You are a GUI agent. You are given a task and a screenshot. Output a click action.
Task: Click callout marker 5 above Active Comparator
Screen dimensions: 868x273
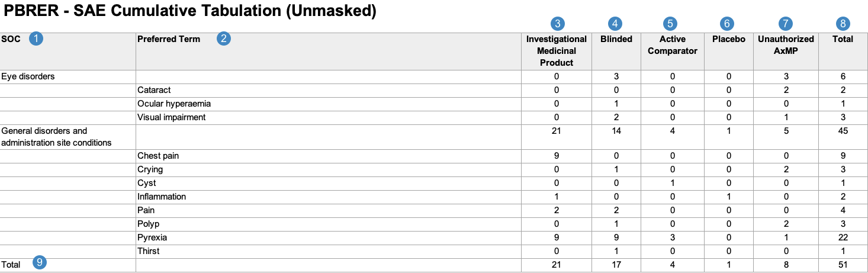pyautogui.click(x=670, y=24)
